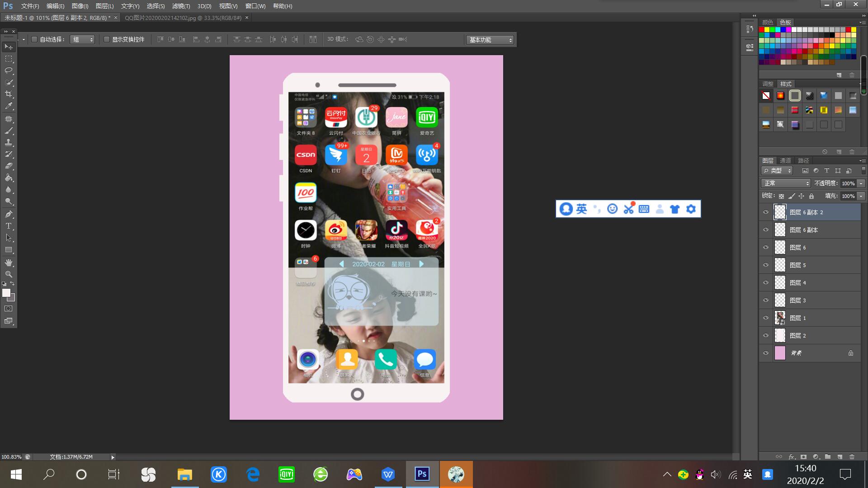Image resolution: width=868 pixels, height=488 pixels.
Task: Select the Zoom tool in toolbox
Action: (x=9, y=274)
